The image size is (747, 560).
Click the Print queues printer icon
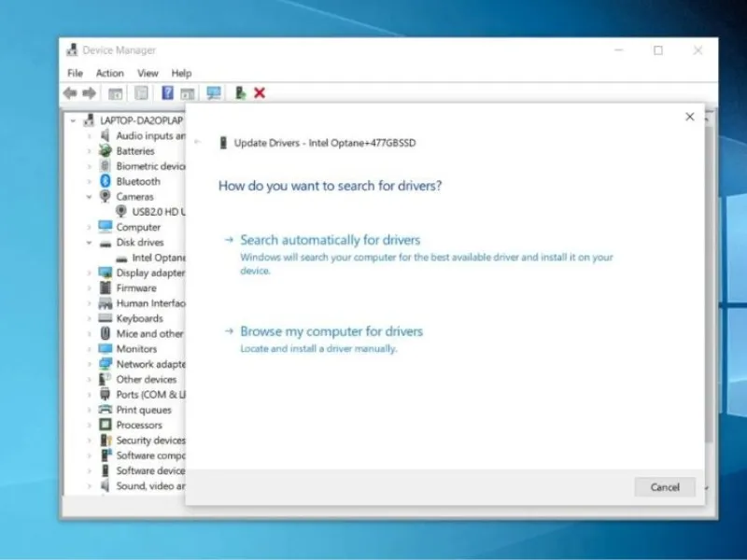pos(106,410)
